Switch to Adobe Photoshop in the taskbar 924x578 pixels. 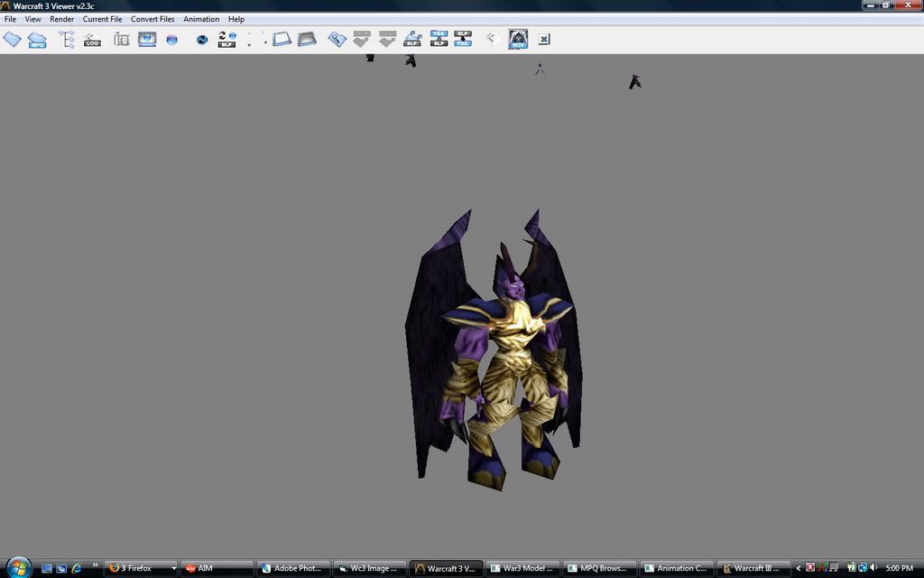click(293, 569)
